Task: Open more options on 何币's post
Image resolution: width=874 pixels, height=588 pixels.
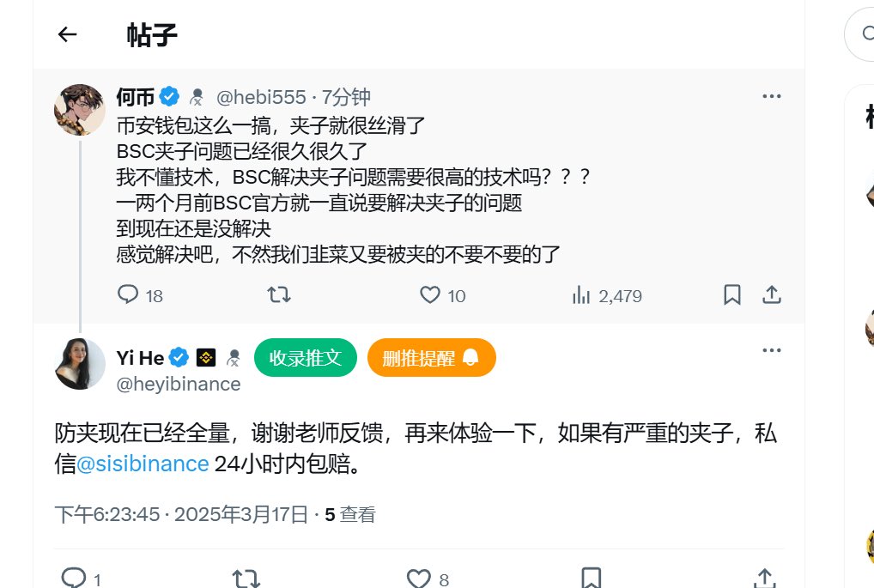Action: 772,96
